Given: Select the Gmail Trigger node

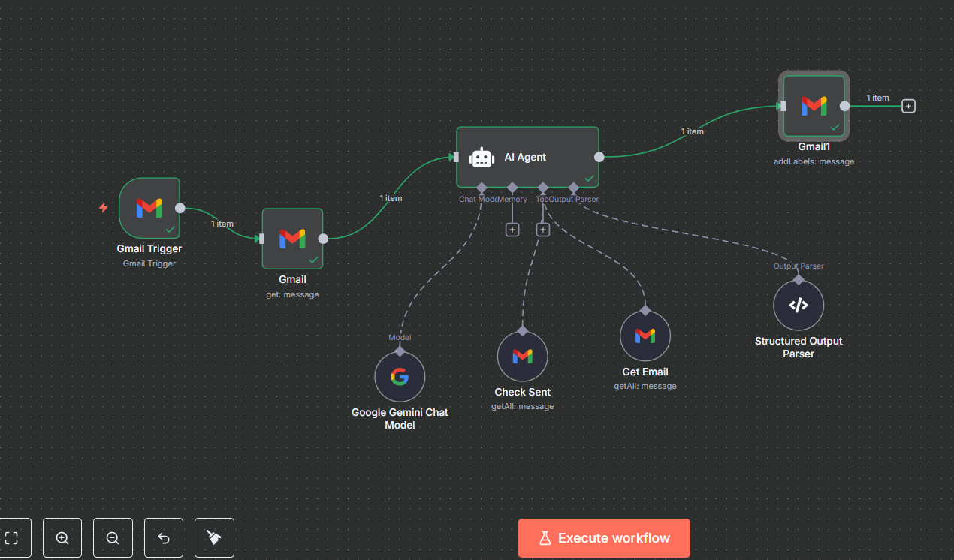Looking at the screenshot, I should point(149,208).
